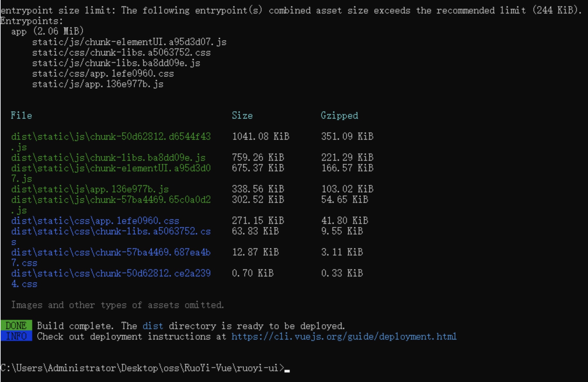The image size is (588, 382).
Task: Click the 'app (2.06 MiB)' entrypoint line
Action: click(x=47, y=32)
